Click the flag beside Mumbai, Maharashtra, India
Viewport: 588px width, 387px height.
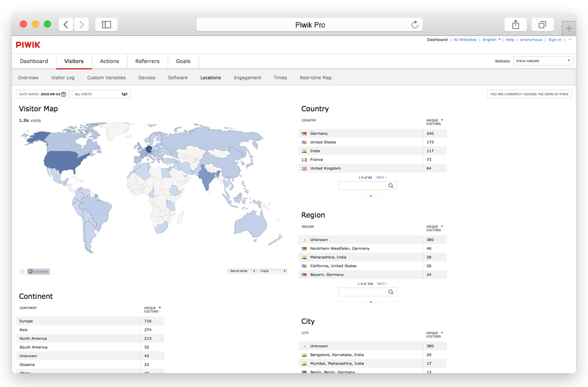304,364
